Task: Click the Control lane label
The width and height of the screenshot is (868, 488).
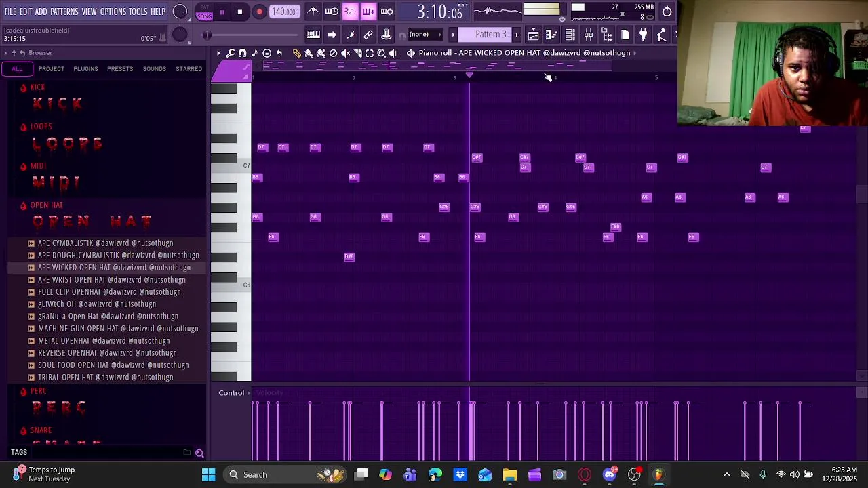Action: point(231,393)
